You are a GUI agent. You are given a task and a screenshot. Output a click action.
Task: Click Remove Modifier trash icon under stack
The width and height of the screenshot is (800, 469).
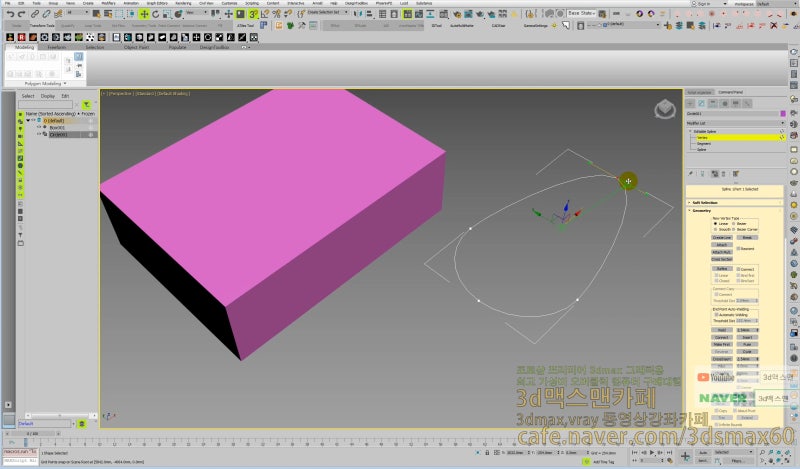pyautogui.click(x=723, y=174)
